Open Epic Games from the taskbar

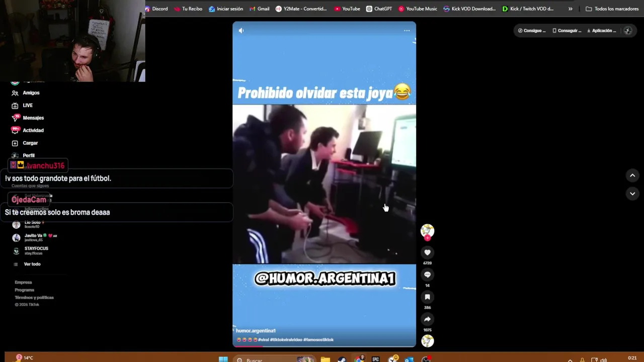click(x=375, y=359)
